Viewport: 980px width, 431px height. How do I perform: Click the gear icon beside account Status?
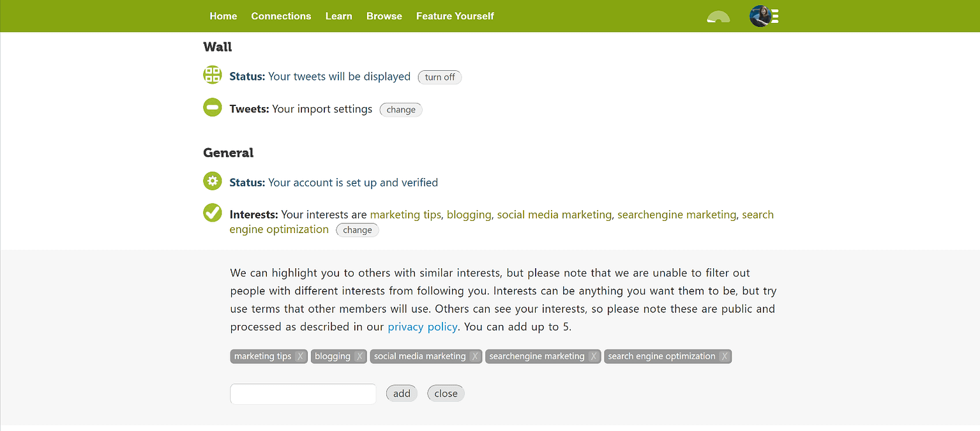click(x=212, y=181)
